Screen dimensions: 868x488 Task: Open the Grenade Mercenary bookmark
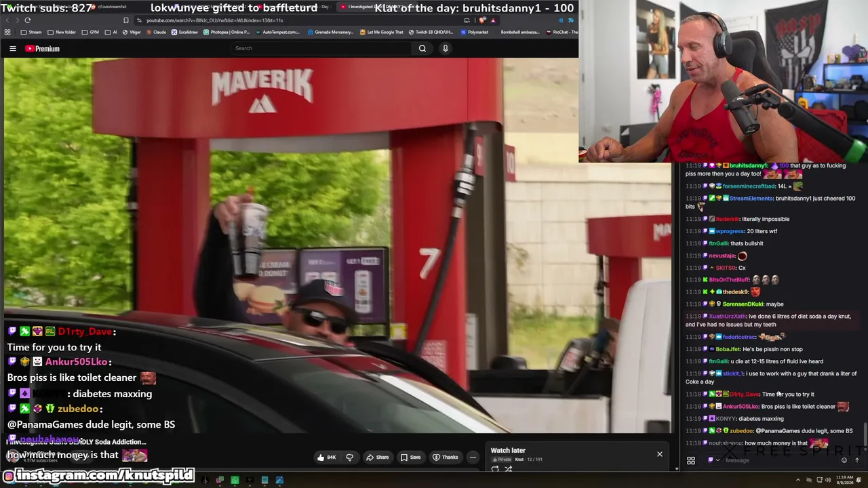[330, 32]
